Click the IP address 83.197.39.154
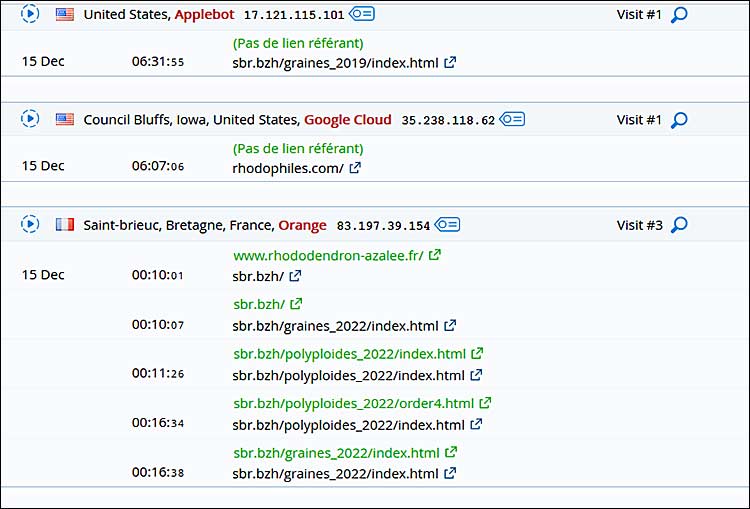 pyautogui.click(x=383, y=226)
